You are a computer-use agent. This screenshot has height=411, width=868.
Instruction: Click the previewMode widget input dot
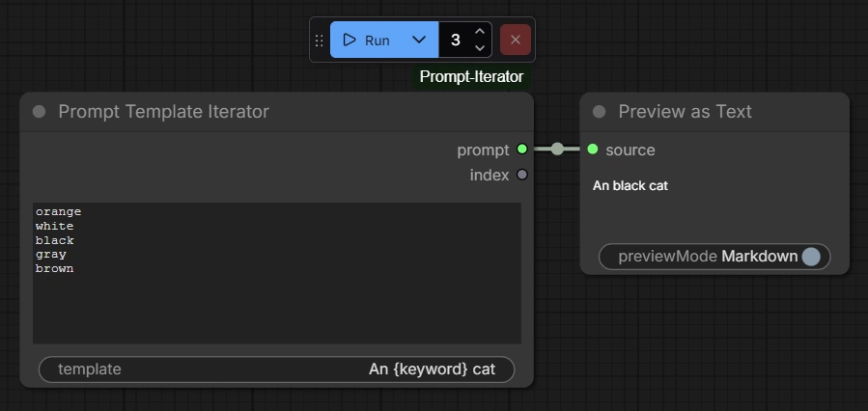point(811,257)
